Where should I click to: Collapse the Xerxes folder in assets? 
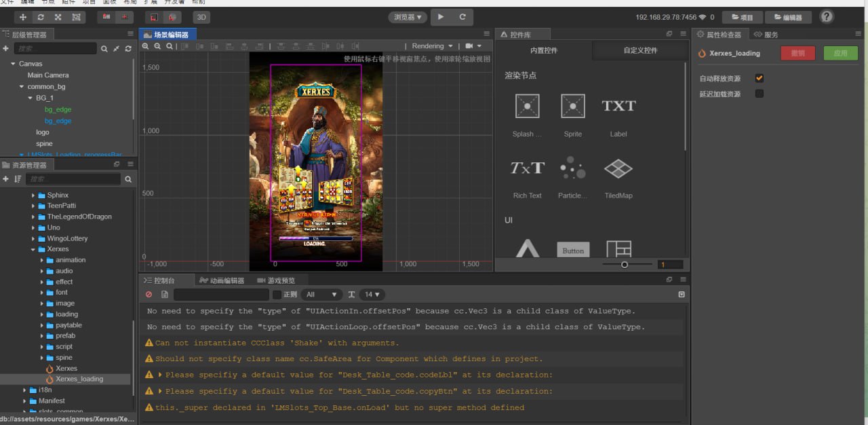33,249
